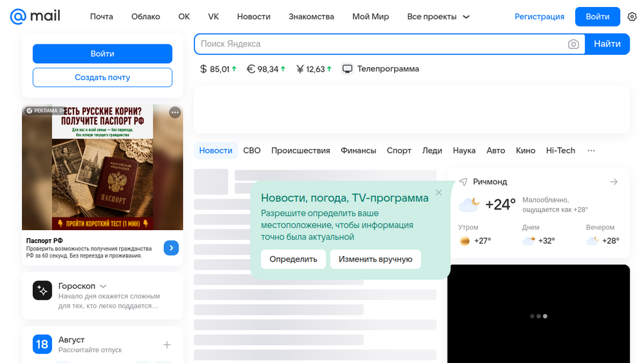Click the horoscope star icon
This screenshot has height=363, width=644.
point(43,290)
